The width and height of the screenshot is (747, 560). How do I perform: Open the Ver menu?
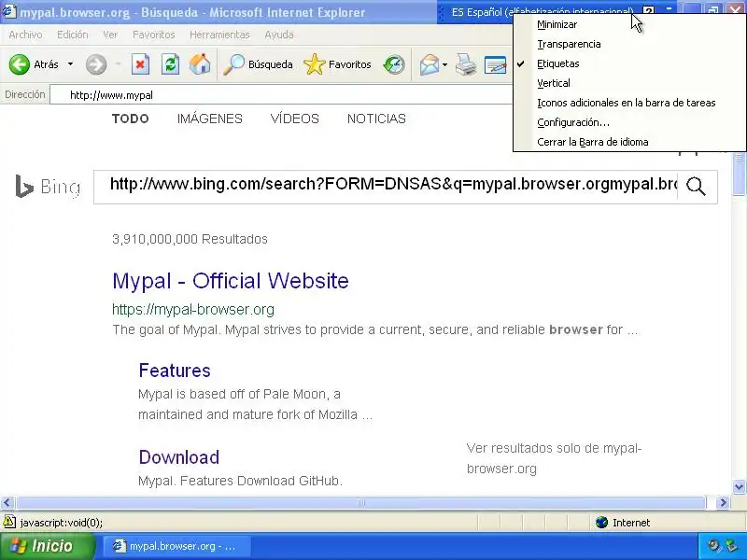tap(110, 35)
